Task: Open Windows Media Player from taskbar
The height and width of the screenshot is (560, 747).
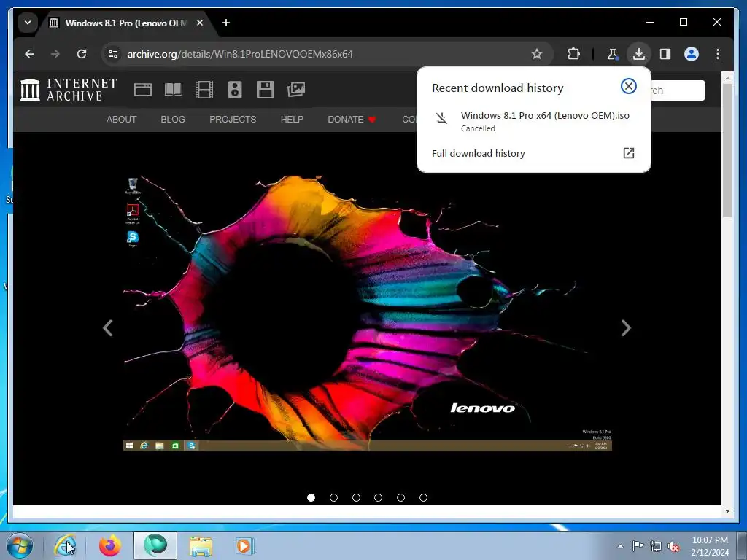Action: 245,545
